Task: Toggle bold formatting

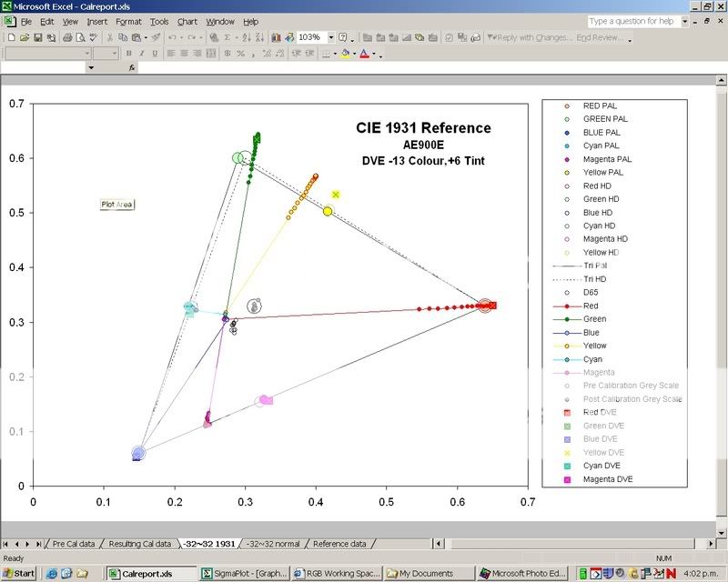Action: (128, 54)
